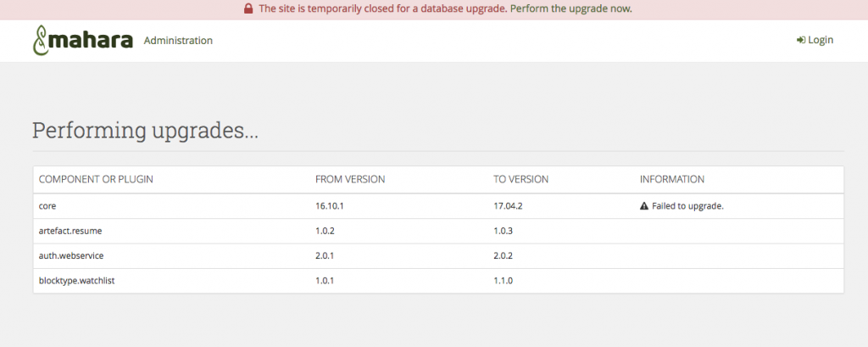
Task: Open the Login link
Action: (x=815, y=40)
